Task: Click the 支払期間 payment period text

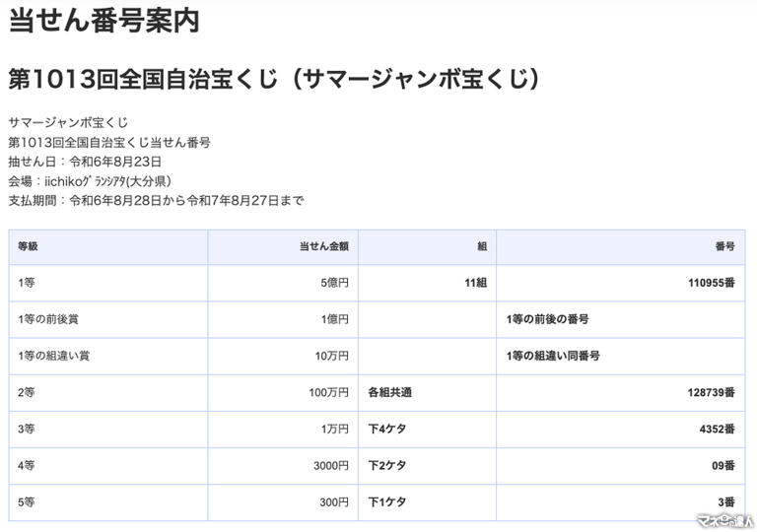Action: (x=156, y=200)
